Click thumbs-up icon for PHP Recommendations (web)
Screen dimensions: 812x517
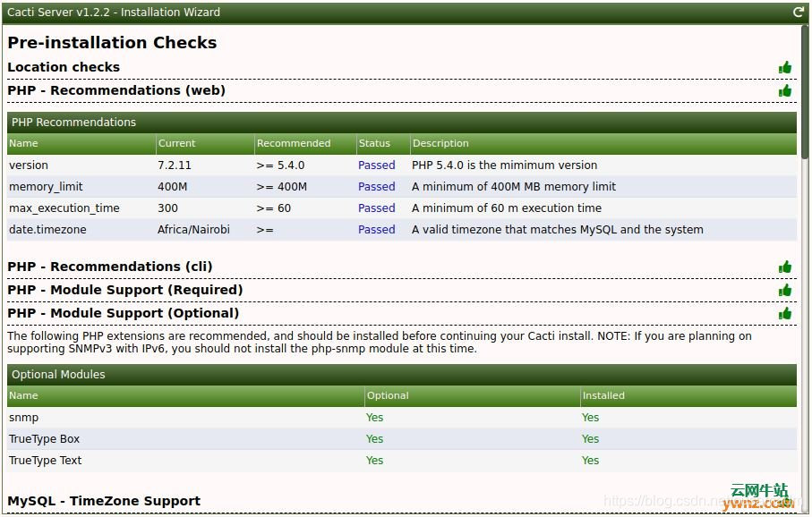[785, 90]
